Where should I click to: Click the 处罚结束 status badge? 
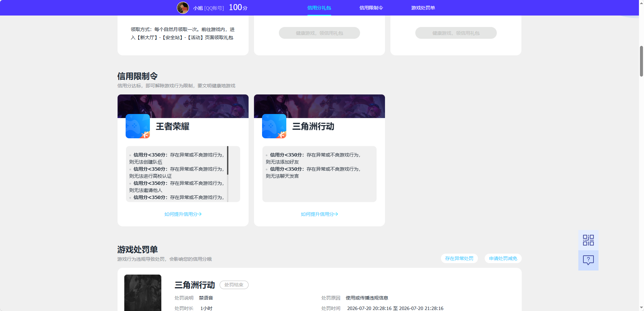click(234, 285)
